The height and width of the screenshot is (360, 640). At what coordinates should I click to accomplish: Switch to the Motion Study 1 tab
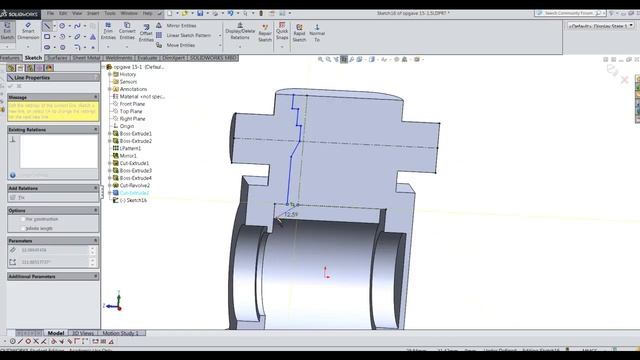tap(120, 333)
